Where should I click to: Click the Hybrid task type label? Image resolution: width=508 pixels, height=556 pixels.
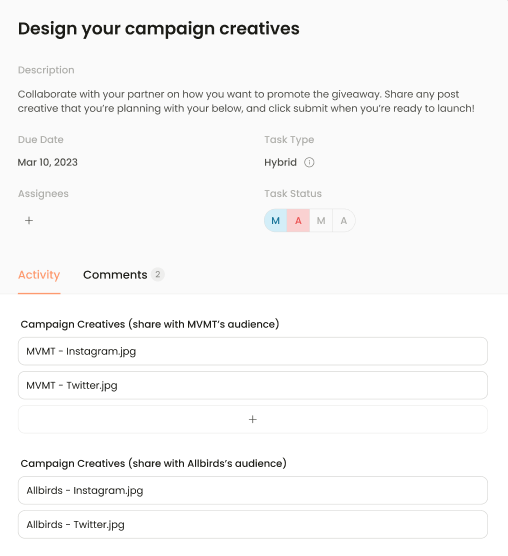click(x=280, y=162)
